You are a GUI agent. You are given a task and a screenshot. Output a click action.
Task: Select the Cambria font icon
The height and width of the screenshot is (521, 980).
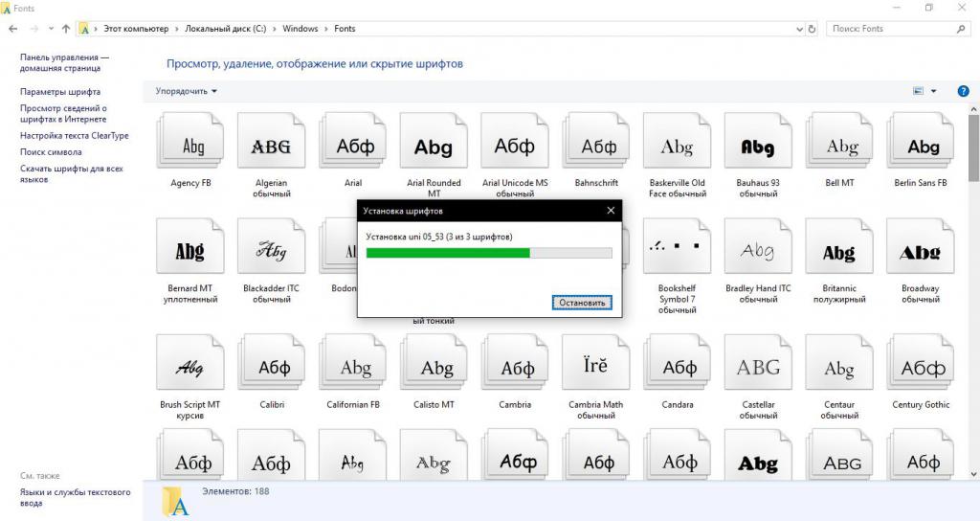click(x=515, y=363)
